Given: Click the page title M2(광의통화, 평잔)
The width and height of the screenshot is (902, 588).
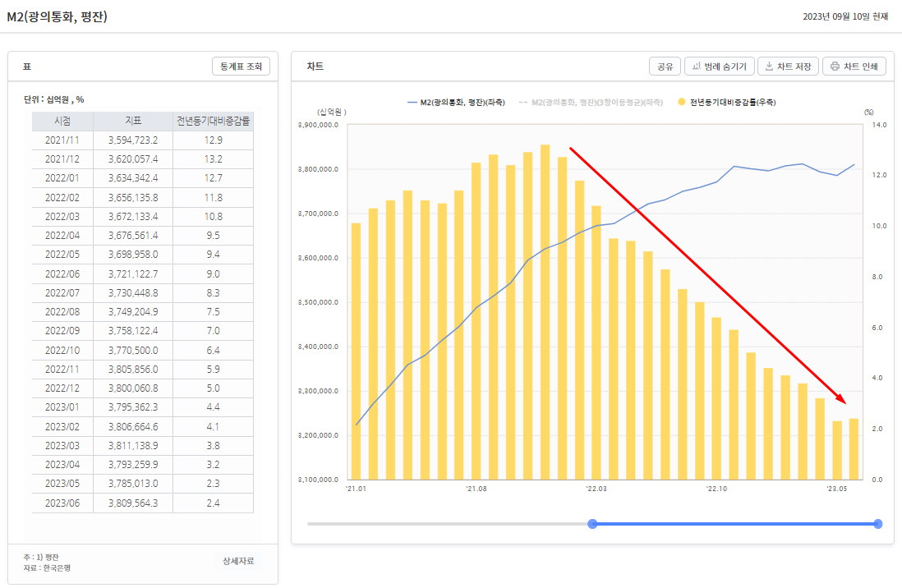Looking at the screenshot, I should coord(57,16).
